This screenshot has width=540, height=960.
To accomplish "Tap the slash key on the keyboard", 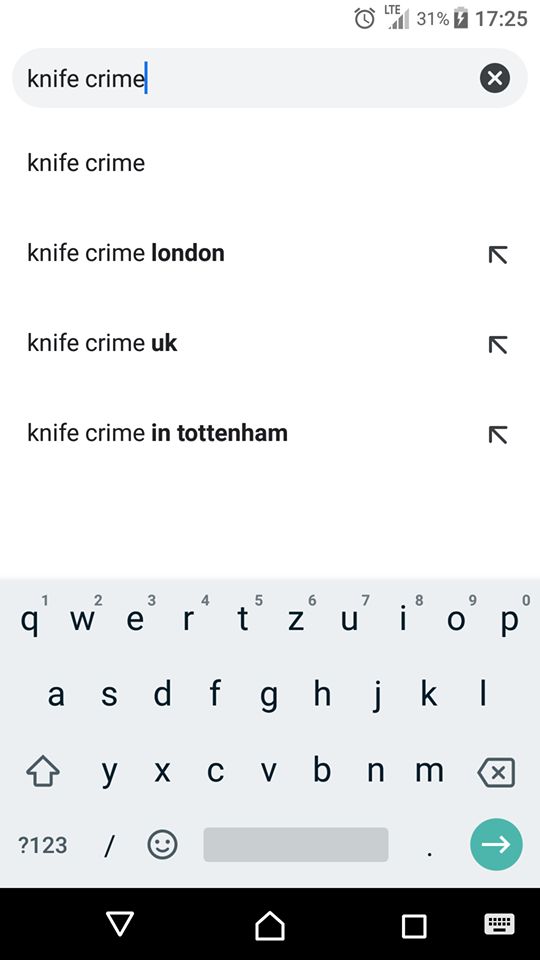I will click(109, 846).
